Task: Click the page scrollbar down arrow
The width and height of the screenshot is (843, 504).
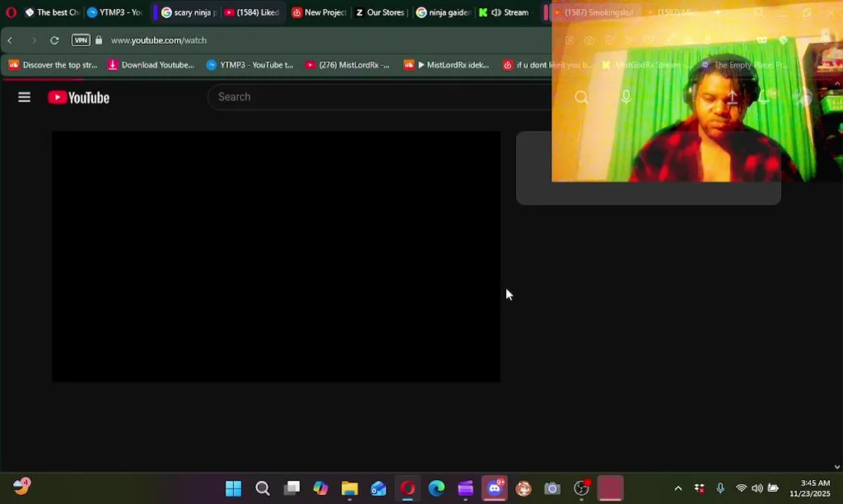Action: coord(837,467)
